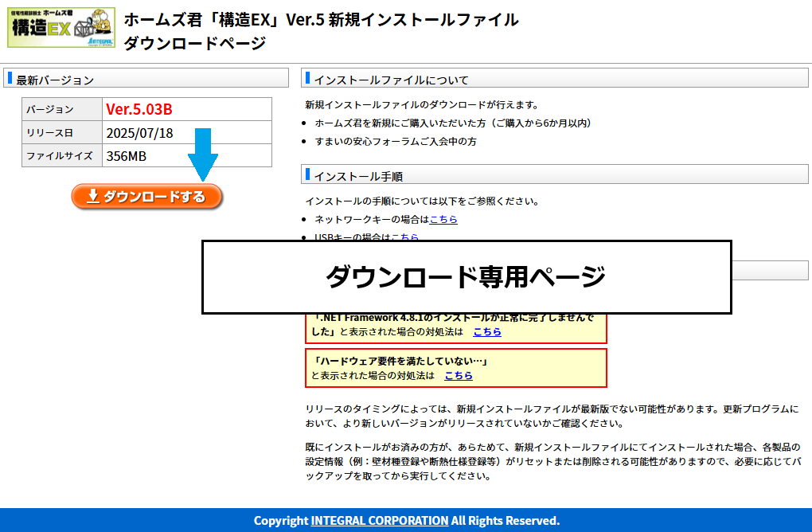Click text 新規インストールファイルのダウンロードが行えます

[x=422, y=104]
